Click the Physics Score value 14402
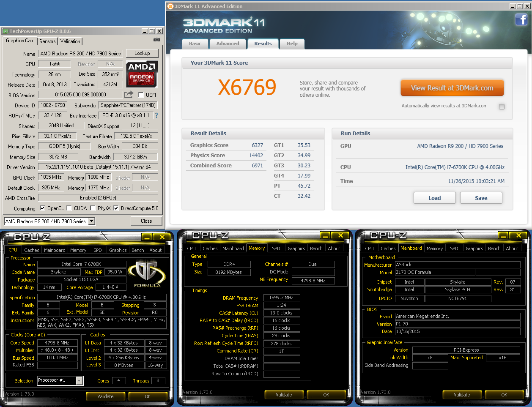This screenshot has width=532, height=407. [x=256, y=155]
